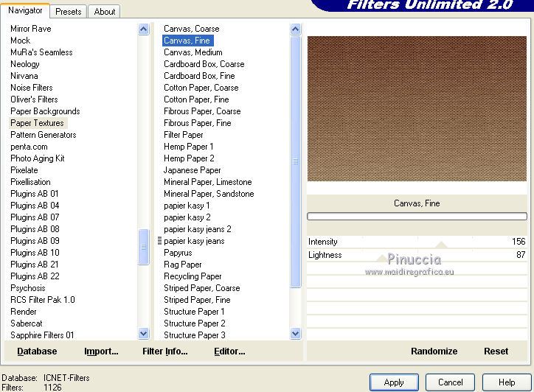The image size is (534, 392).
Task: Reset the filter settings
Action: [x=496, y=351]
